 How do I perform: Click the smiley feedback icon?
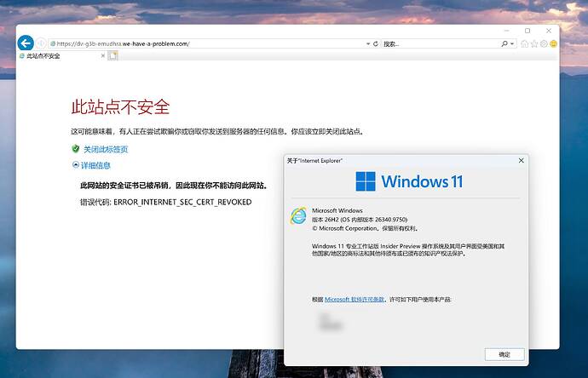(554, 43)
